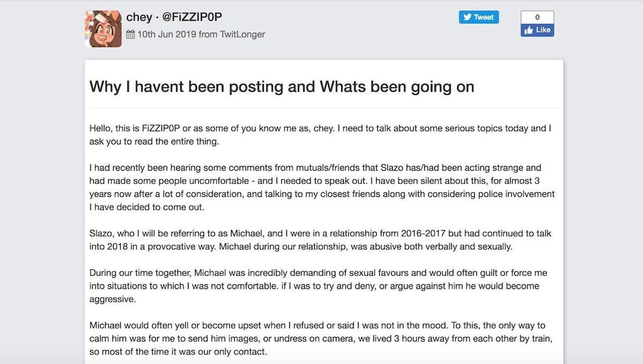Screen dimensions: 643x364
Task: Click the paragraph starting Michael would often yell
Action: click(321, 338)
